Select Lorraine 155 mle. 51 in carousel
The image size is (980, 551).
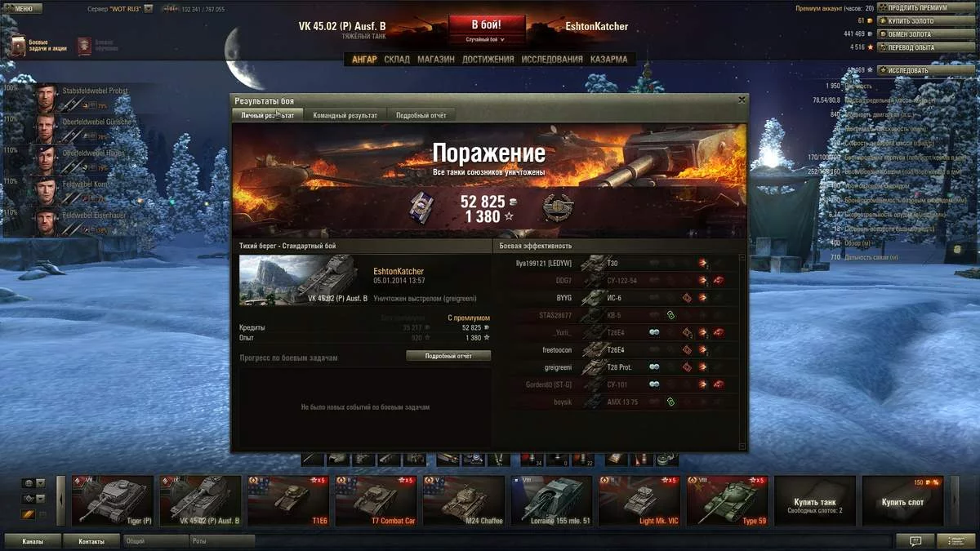[551, 500]
